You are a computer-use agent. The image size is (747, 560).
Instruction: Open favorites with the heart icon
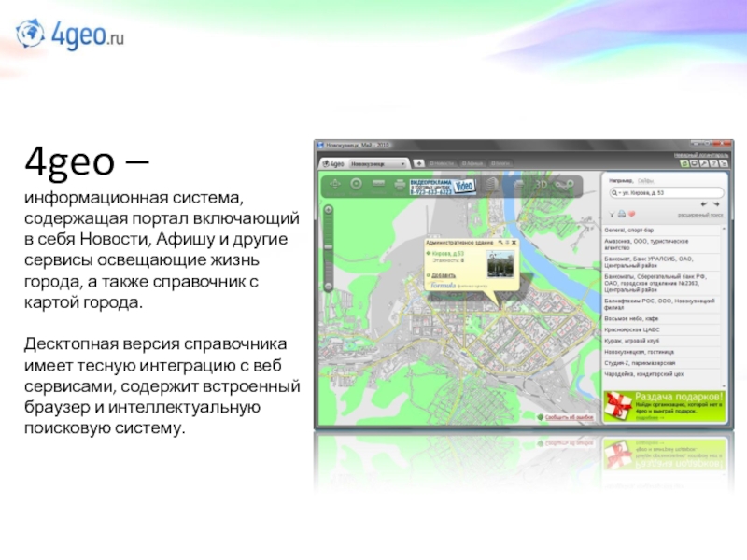[632, 214]
